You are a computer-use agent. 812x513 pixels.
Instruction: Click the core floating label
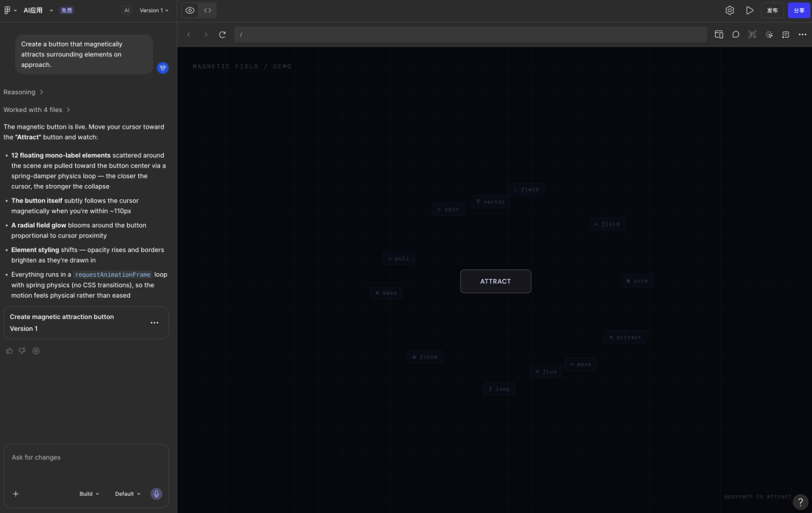coord(638,281)
